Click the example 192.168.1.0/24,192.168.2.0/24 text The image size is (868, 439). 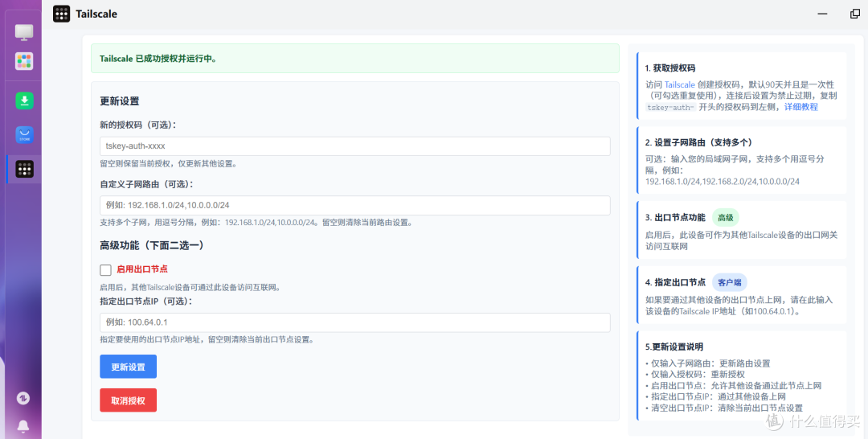723,181
